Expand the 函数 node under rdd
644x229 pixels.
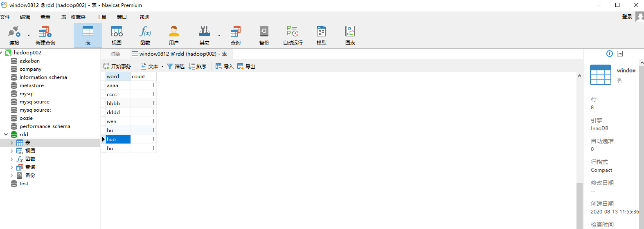pyautogui.click(x=11, y=159)
